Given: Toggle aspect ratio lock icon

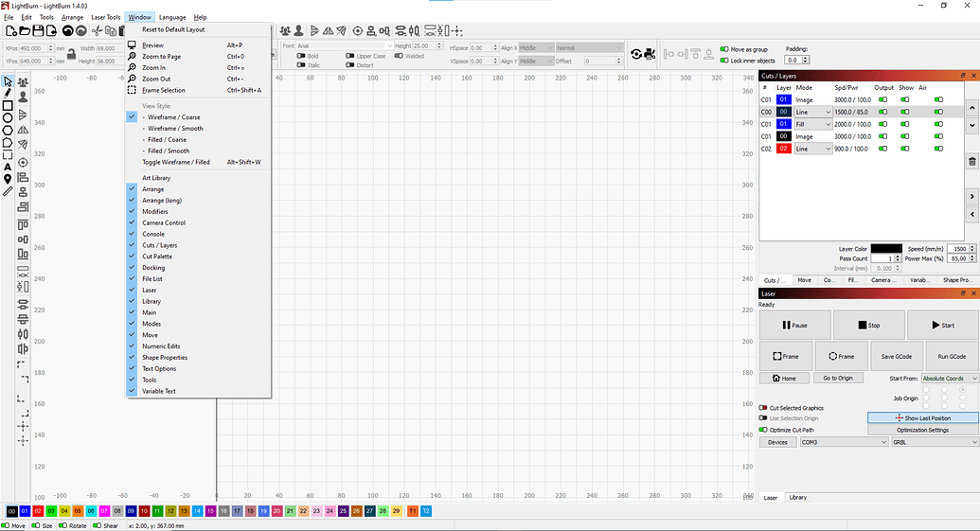Looking at the screenshot, I should 71,54.
